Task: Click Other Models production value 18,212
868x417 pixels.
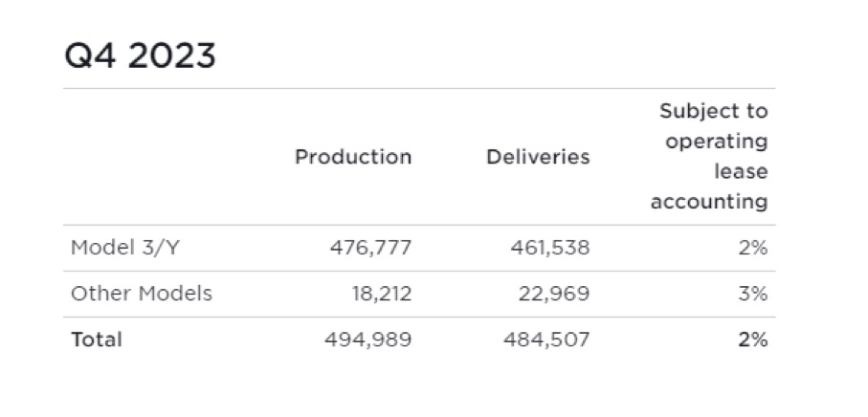Action: [382, 294]
